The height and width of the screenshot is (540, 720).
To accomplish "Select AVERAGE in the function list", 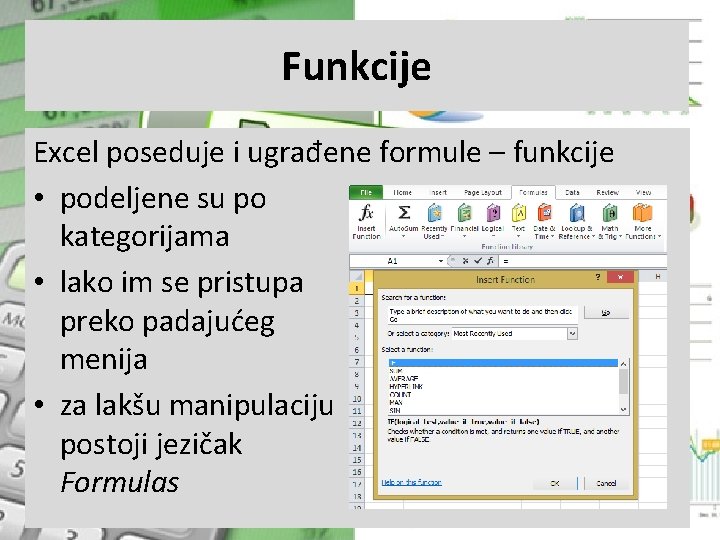I will (503, 378).
